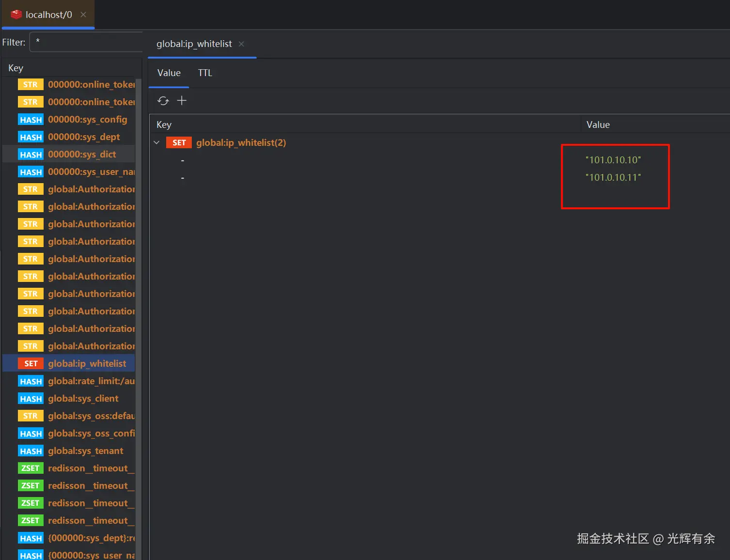730x560 pixels.
Task: Open the global:sys_tenant hash key
Action: 86,451
